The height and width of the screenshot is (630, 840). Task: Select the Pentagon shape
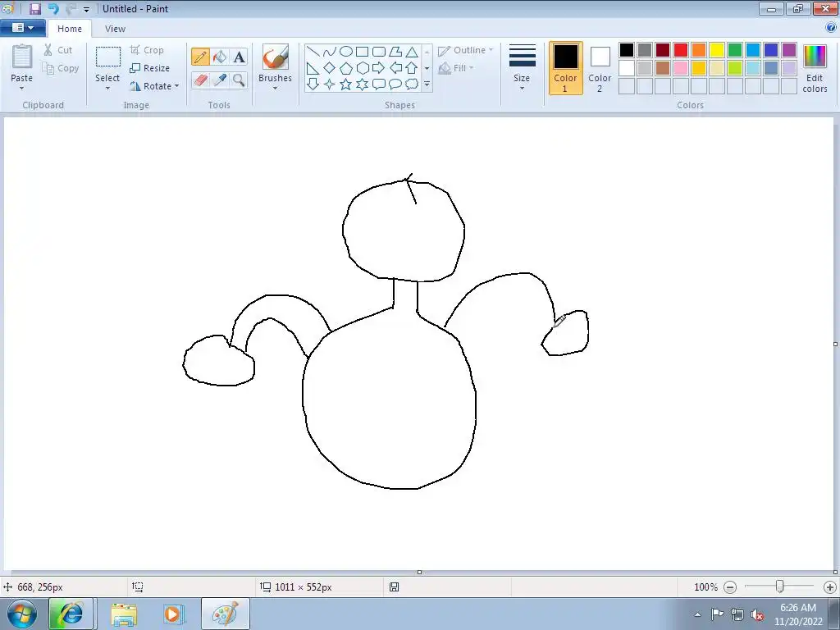coord(346,68)
